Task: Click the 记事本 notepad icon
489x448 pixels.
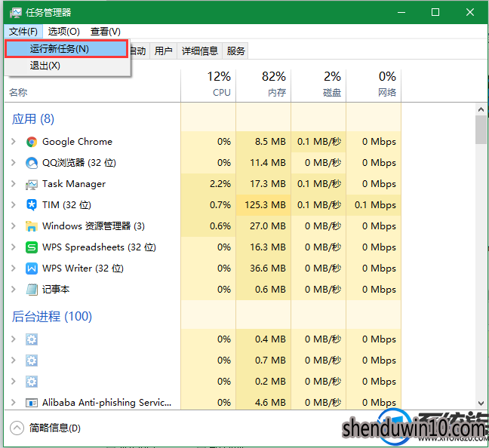Action: [x=32, y=290]
